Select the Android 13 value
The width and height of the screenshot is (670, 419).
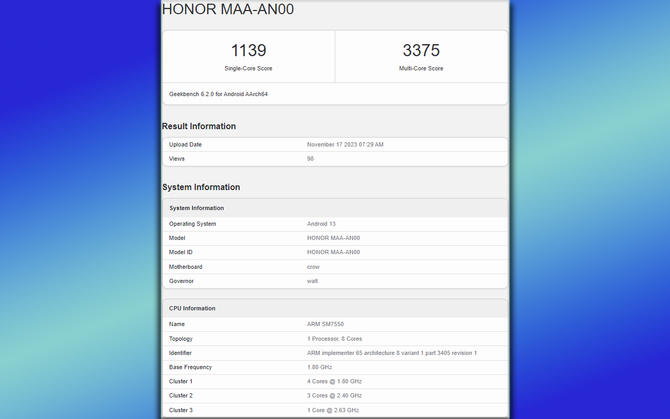tap(321, 224)
